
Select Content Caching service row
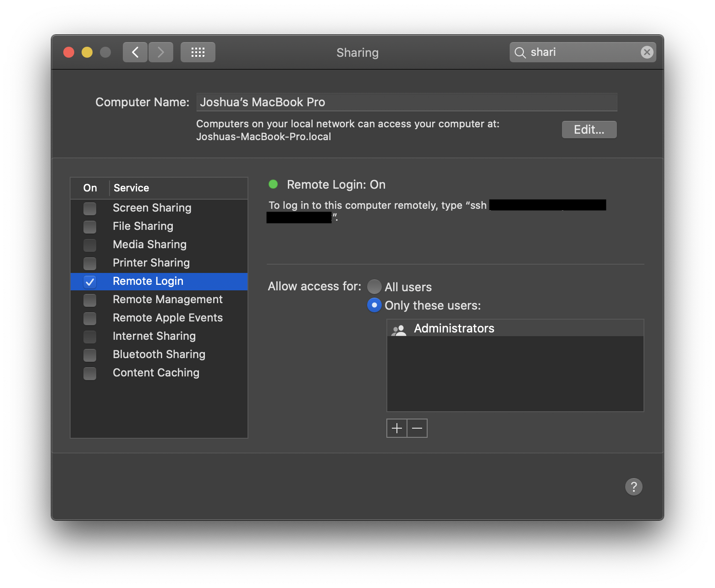[159, 373]
